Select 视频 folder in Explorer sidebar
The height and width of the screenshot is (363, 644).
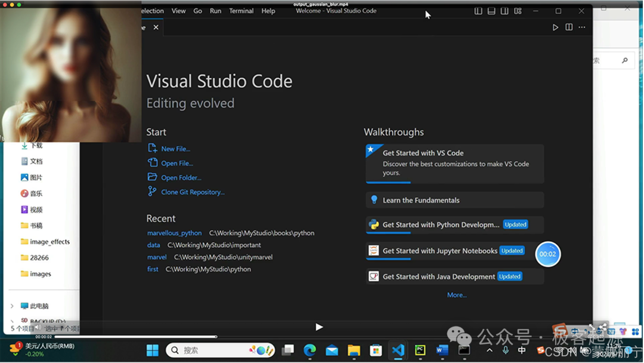[x=32, y=210]
